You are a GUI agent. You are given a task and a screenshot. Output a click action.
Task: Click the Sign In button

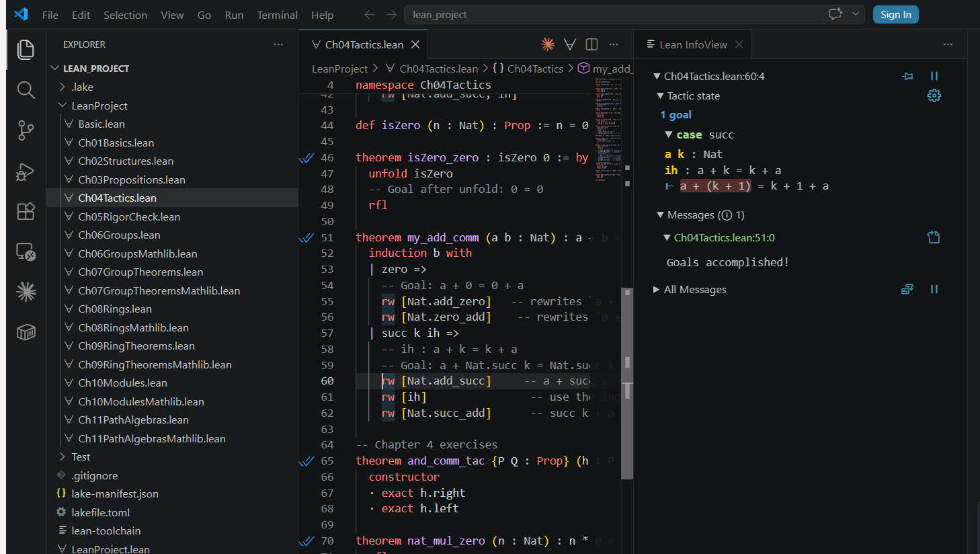point(896,14)
